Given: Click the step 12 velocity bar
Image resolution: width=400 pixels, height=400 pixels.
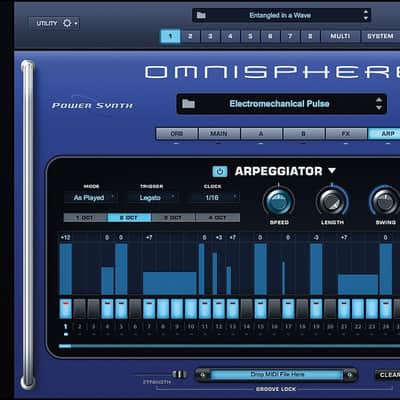Looking at the screenshot, I should (215, 274).
